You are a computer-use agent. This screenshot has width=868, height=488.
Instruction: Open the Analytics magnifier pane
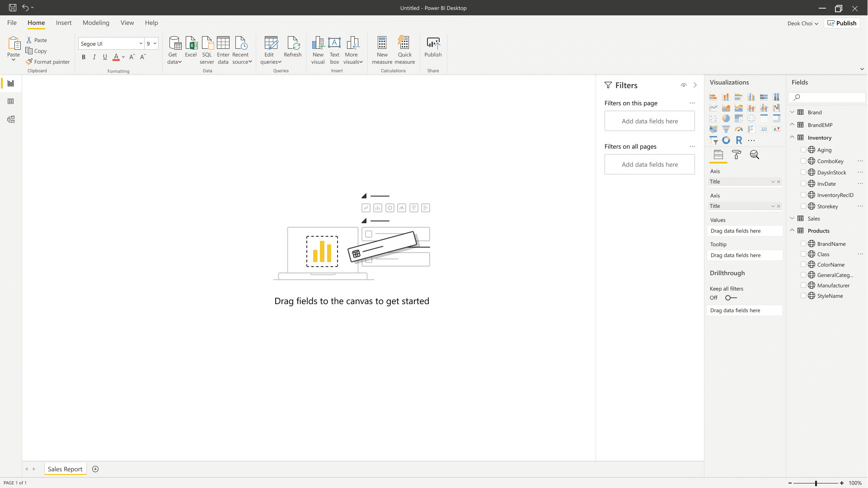point(754,155)
